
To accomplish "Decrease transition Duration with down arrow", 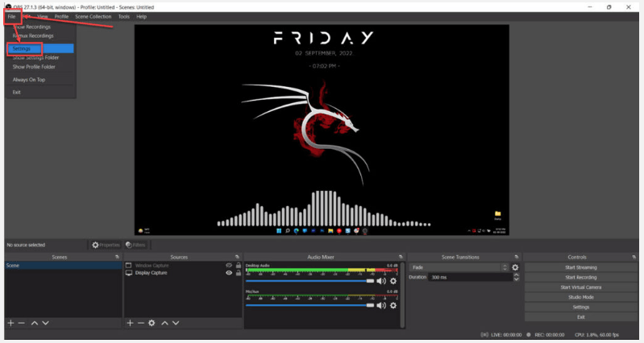I will tap(517, 279).
